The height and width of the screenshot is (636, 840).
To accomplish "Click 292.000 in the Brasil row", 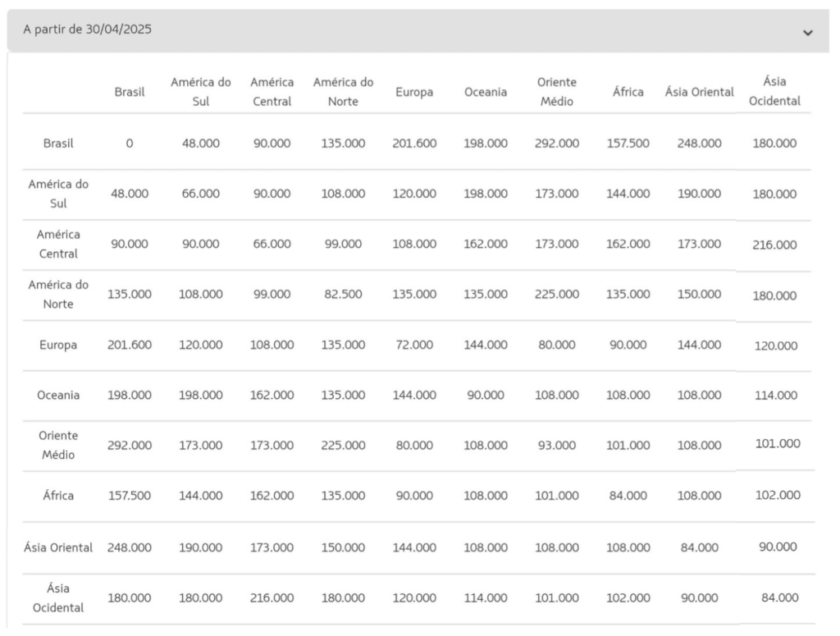I will pyautogui.click(x=556, y=144).
